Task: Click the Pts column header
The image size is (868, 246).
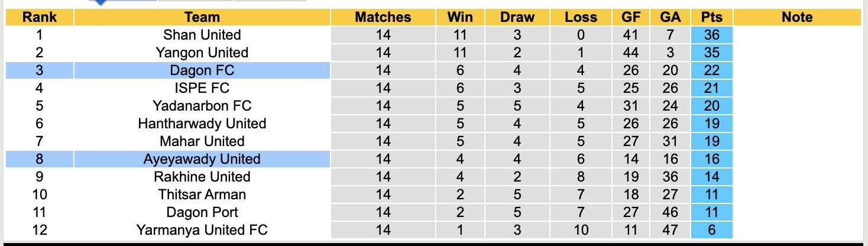Action: point(712,17)
